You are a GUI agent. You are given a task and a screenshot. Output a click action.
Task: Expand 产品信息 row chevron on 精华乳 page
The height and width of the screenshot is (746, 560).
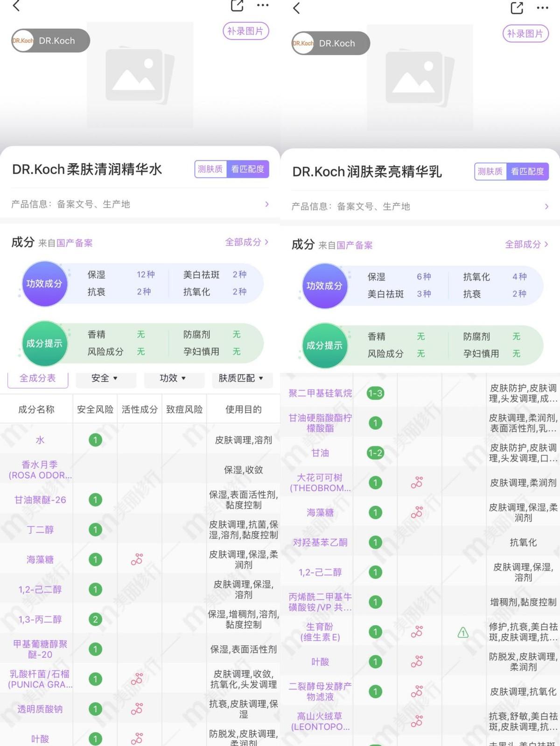[x=547, y=206]
